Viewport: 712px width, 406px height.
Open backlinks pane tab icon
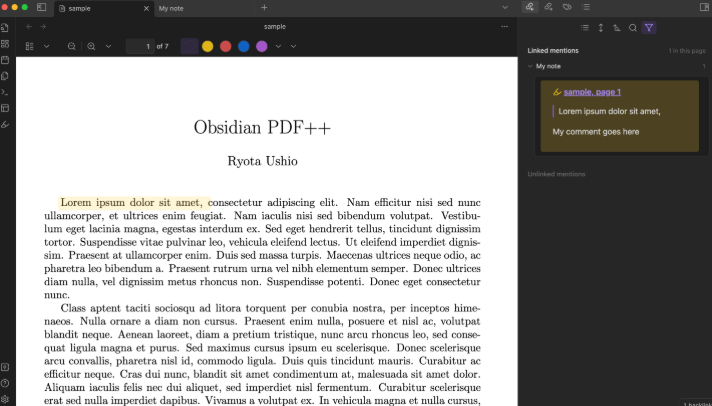point(530,7)
